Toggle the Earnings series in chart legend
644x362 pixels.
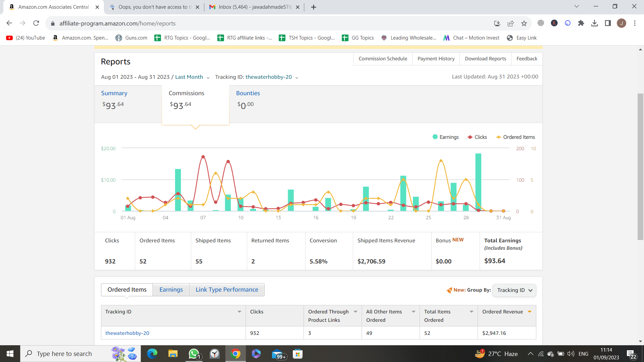[445, 137]
